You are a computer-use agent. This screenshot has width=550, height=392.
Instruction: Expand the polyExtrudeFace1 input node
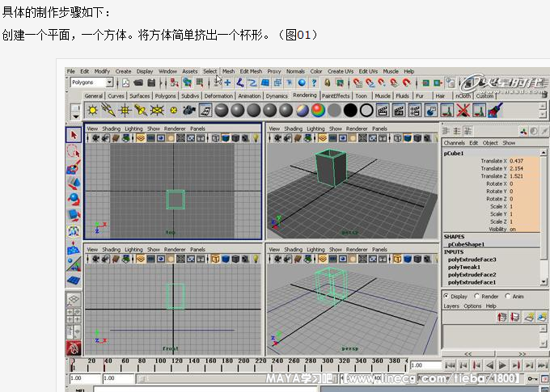[472, 282]
